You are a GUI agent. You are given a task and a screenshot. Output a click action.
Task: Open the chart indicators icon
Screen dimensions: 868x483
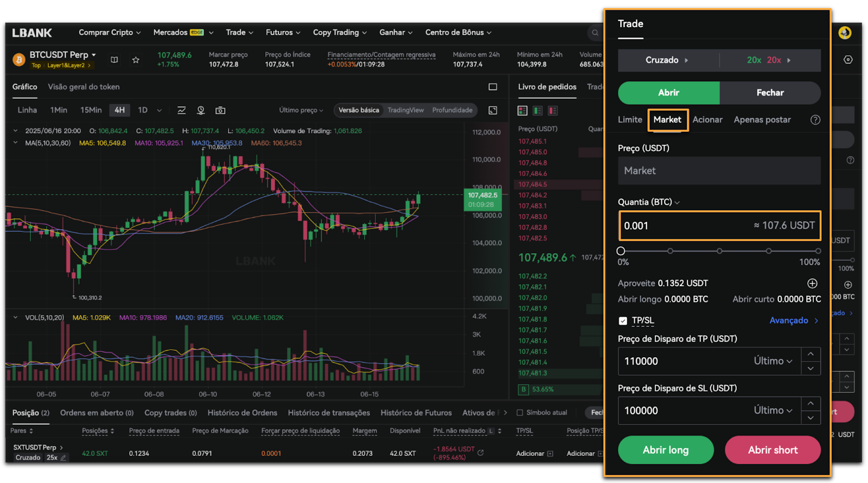click(182, 110)
